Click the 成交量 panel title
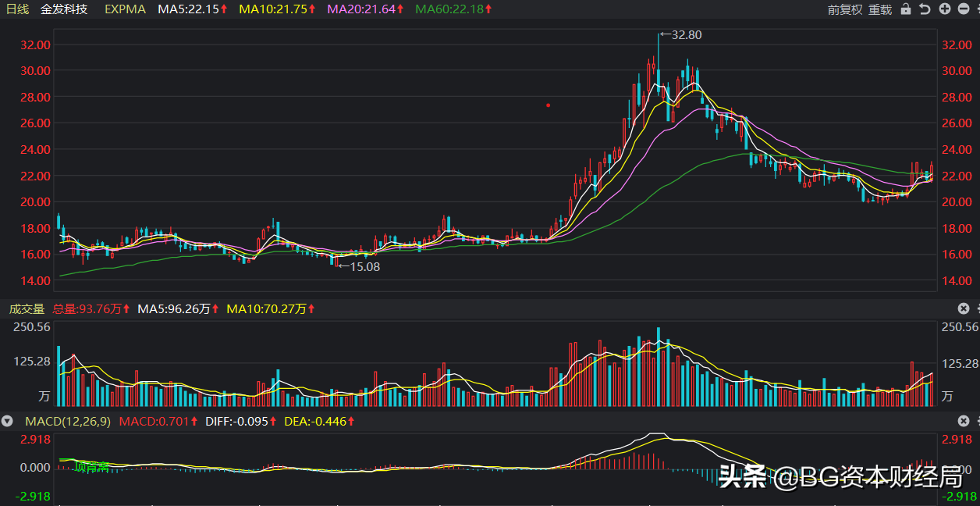The width and height of the screenshot is (980, 506). [27, 308]
